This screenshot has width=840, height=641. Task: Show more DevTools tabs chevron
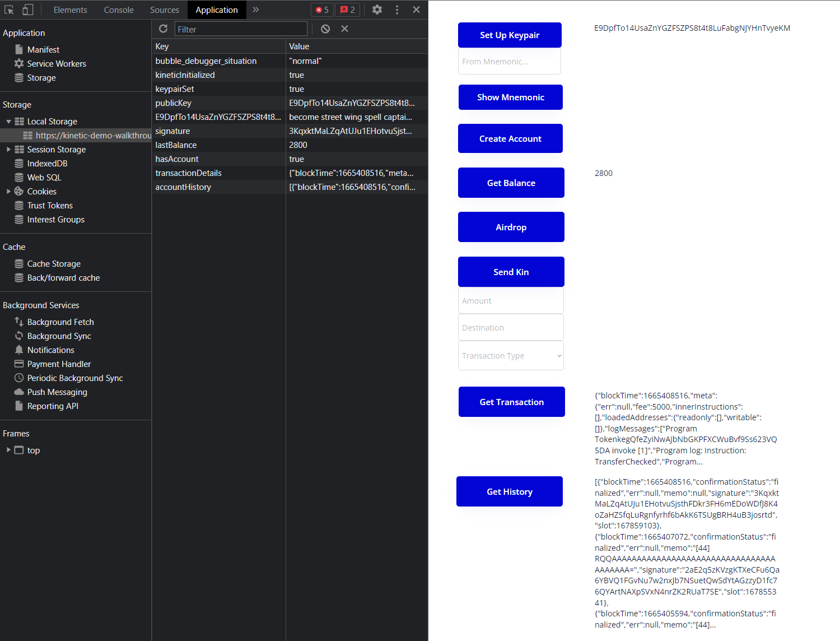255,10
